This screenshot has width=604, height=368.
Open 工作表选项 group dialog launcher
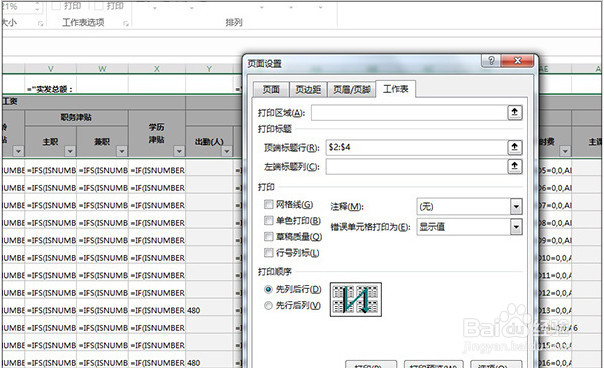click(126, 24)
